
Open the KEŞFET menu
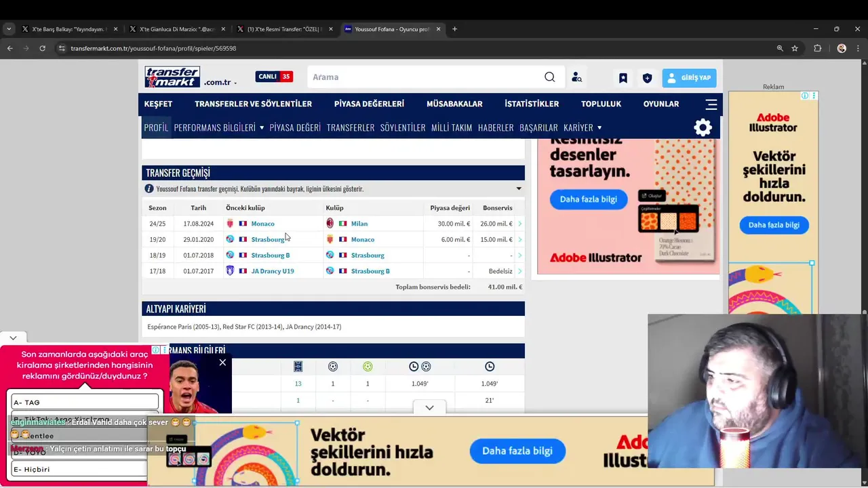pos(158,104)
